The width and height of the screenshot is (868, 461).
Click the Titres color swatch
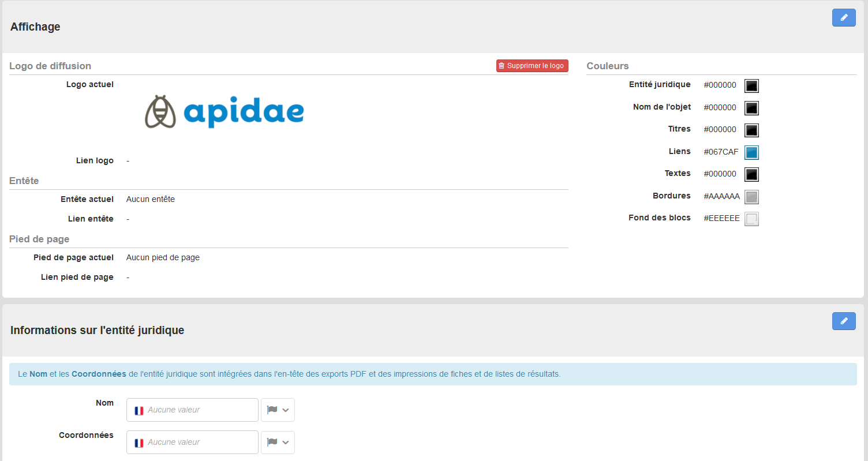click(x=751, y=130)
